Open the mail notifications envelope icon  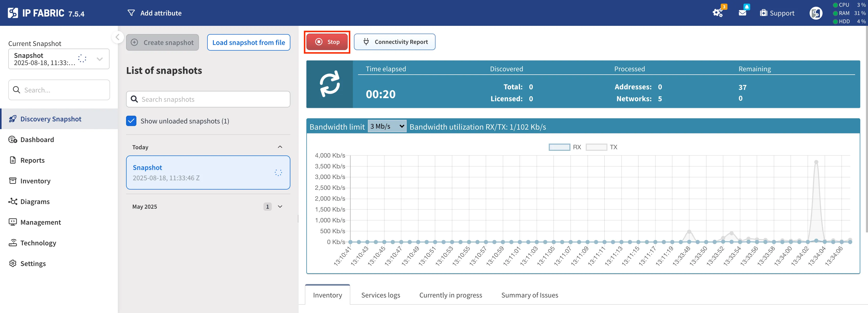742,13
